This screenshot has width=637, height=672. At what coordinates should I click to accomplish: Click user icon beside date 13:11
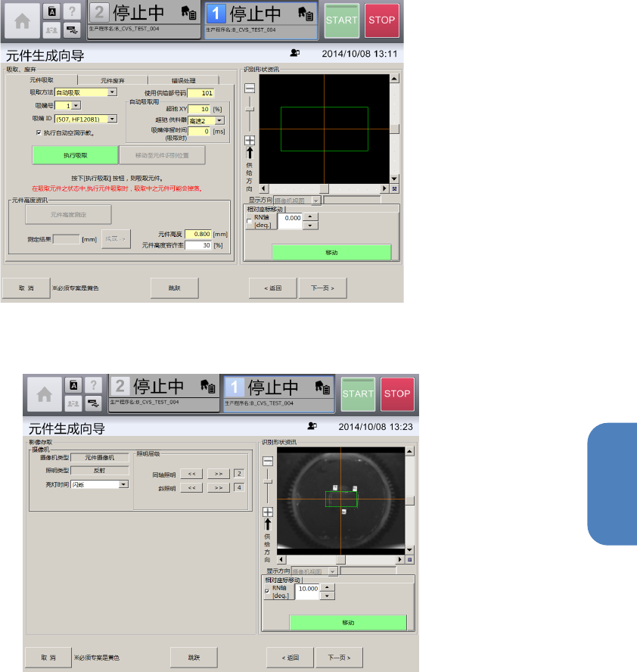click(x=295, y=53)
